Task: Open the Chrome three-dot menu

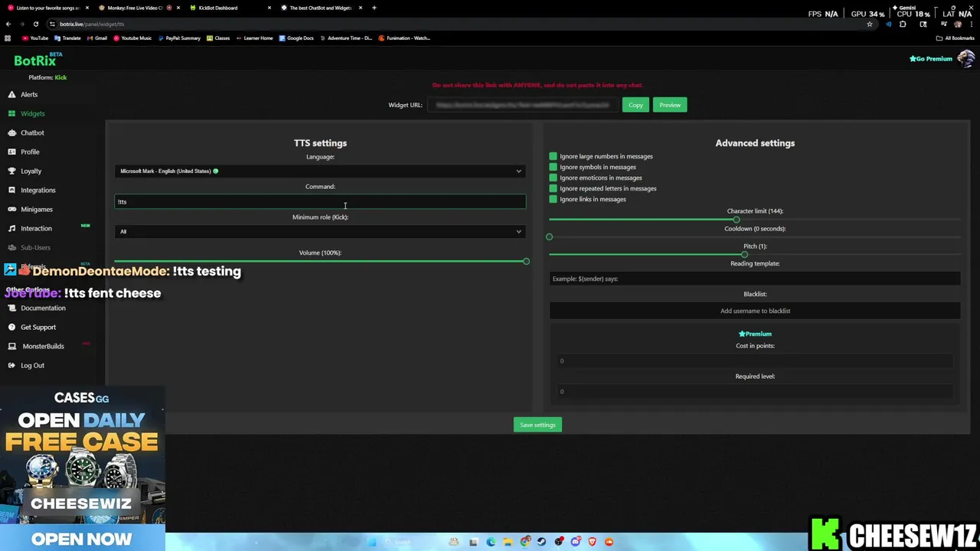Action: pyautogui.click(x=972, y=24)
